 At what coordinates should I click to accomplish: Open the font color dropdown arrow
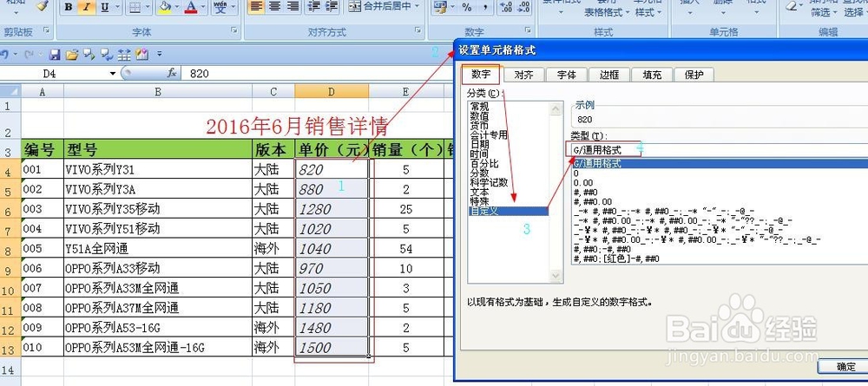click(203, 7)
